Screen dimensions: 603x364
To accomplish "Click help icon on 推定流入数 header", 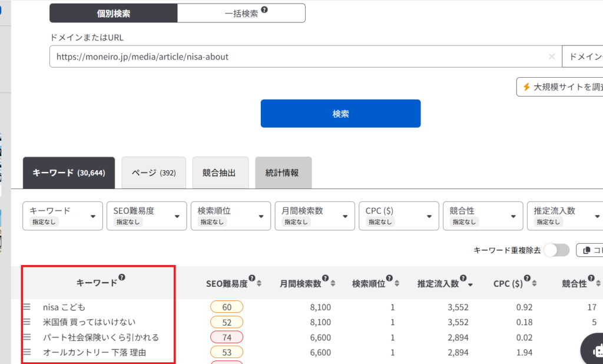I will click(463, 278).
